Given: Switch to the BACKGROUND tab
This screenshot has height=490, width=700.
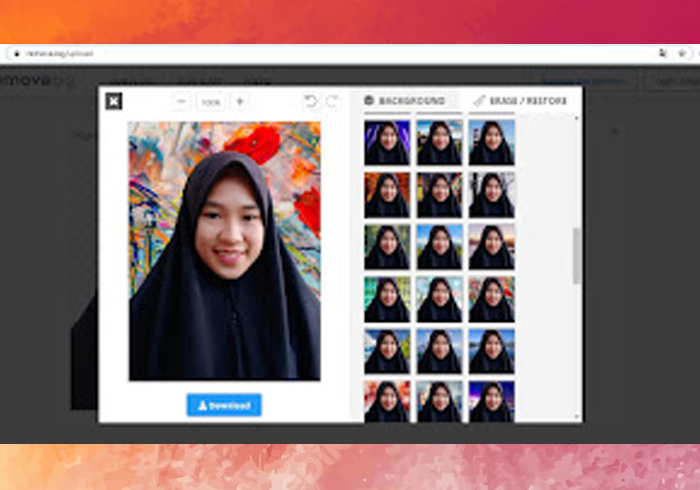Looking at the screenshot, I should pos(405,101).
